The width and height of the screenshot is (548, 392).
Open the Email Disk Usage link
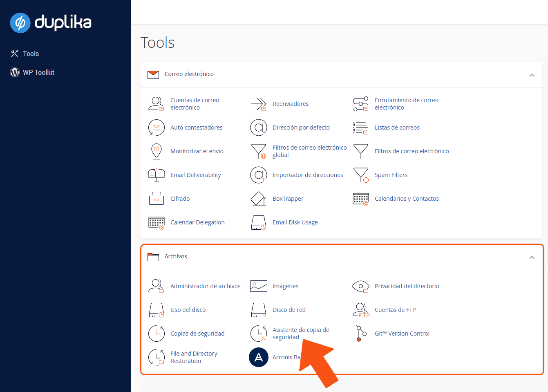[295, 222]
